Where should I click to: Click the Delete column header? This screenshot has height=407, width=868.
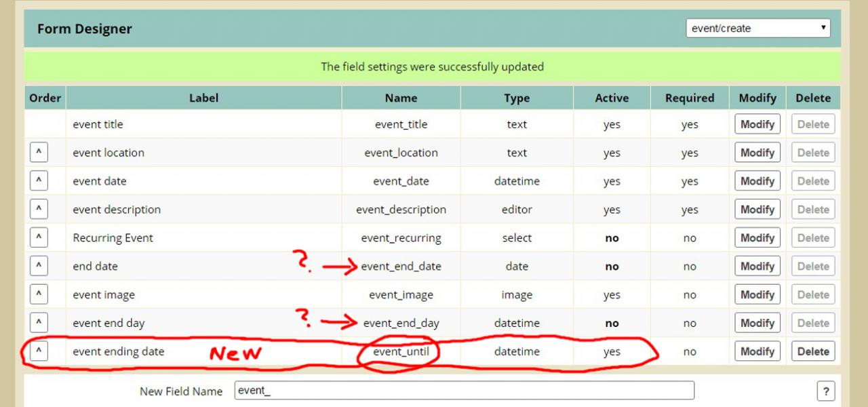pyautogui.click(x=813, y=98)
